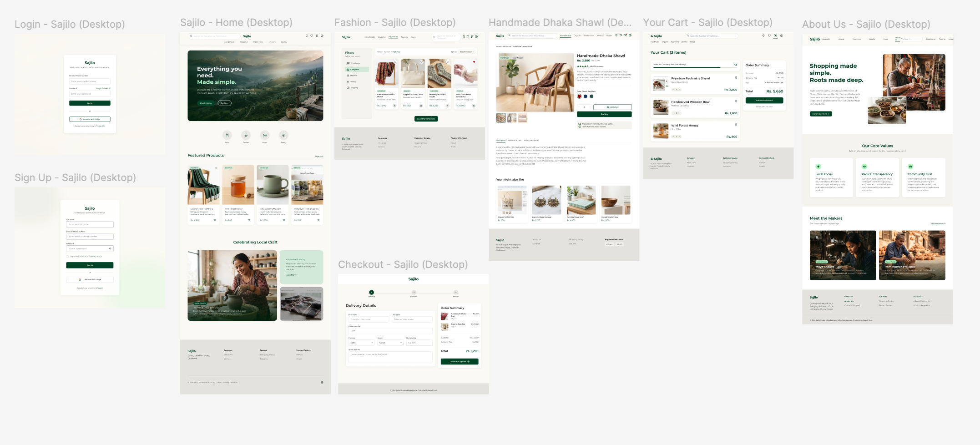Click Pashmina nav item in Fashion frame
The image size is (980, 445).
(x=393, y=37)
